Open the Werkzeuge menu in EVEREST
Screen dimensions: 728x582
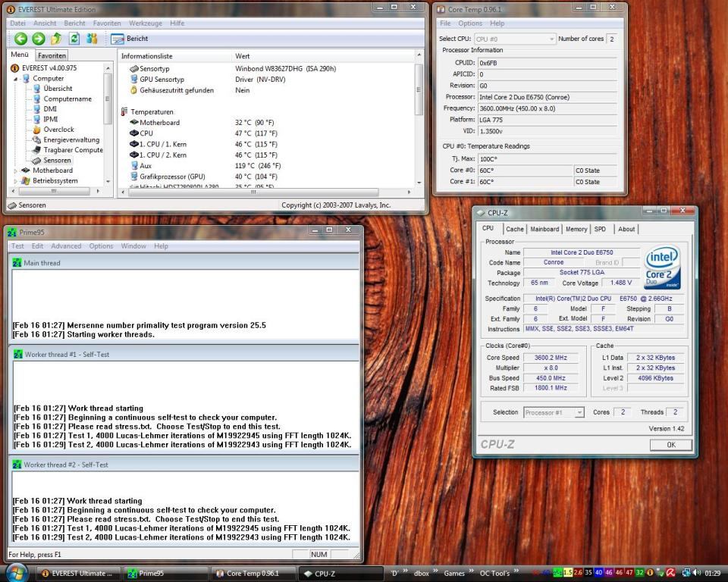[x=146, y=23]
